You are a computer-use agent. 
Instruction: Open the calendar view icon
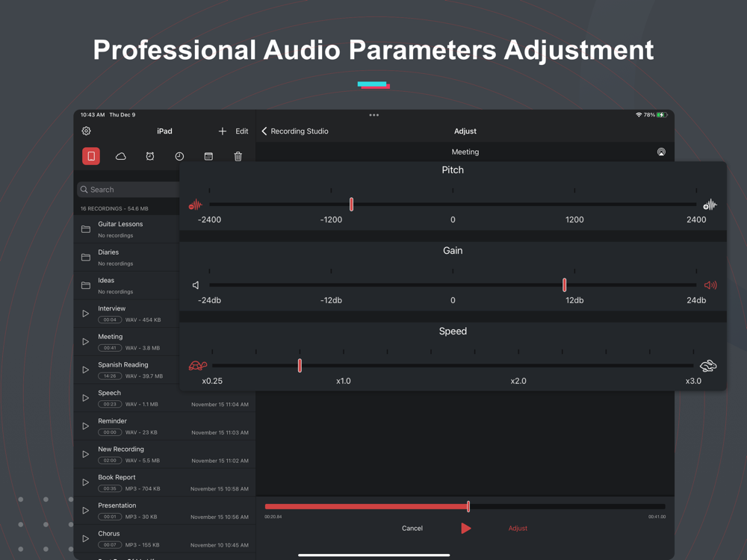[x=208, y=156]
